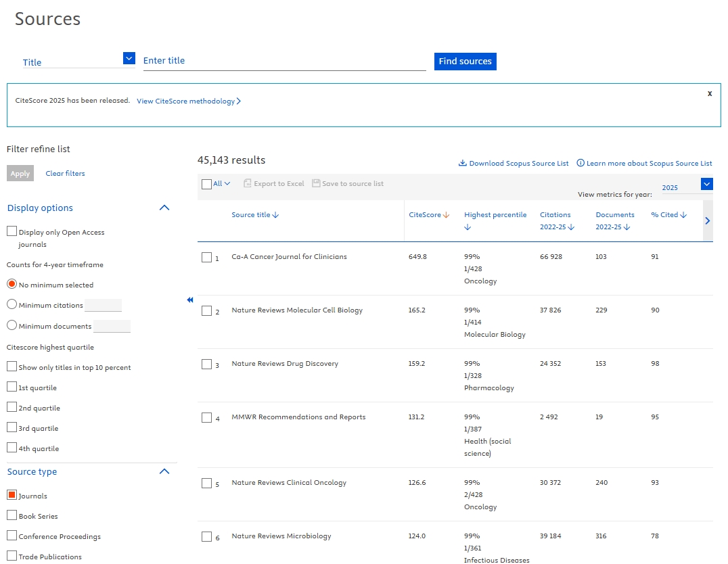728x564 pixels.
Task: Check the 3rd quartile filter
Action: pyautogui.click(x=12, y=427)
